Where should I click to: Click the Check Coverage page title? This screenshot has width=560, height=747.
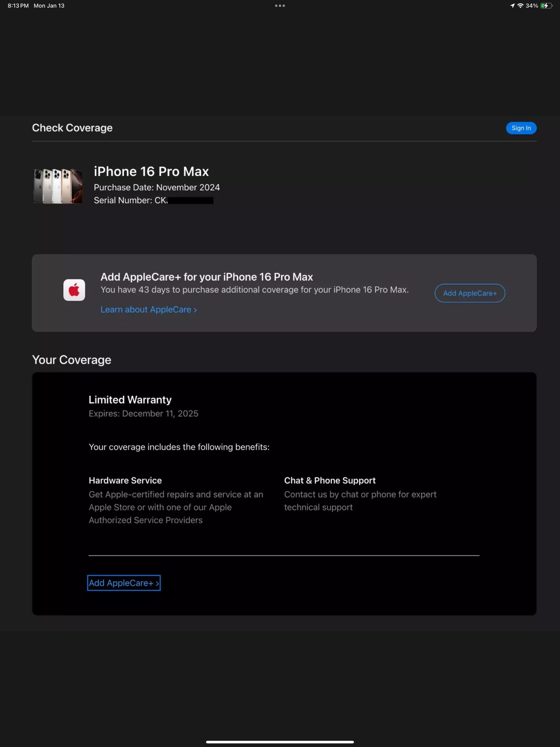(x=72, y=128)
